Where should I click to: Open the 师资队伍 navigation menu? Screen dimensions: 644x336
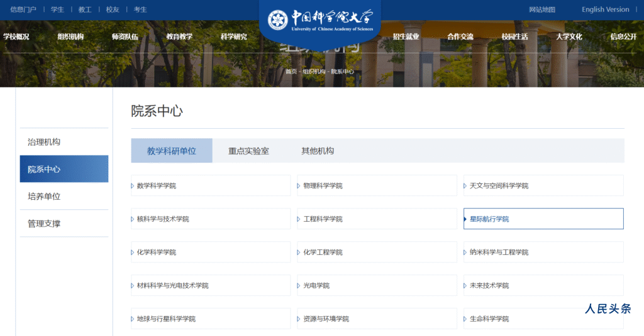click(125, 36)
